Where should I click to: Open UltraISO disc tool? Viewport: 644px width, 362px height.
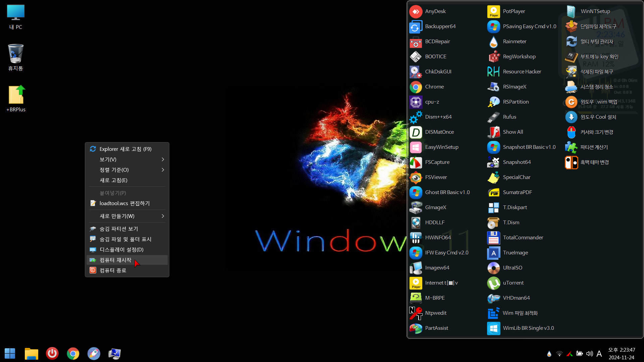[x=505, y=268]
